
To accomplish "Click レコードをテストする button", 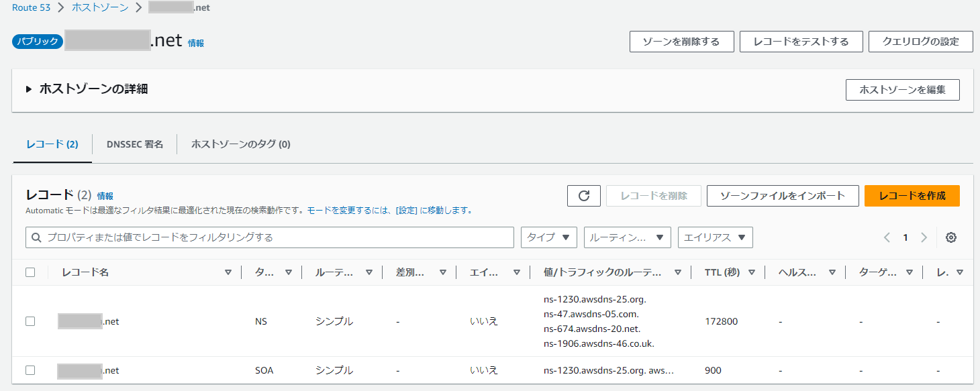I will [x=801, y=42].
